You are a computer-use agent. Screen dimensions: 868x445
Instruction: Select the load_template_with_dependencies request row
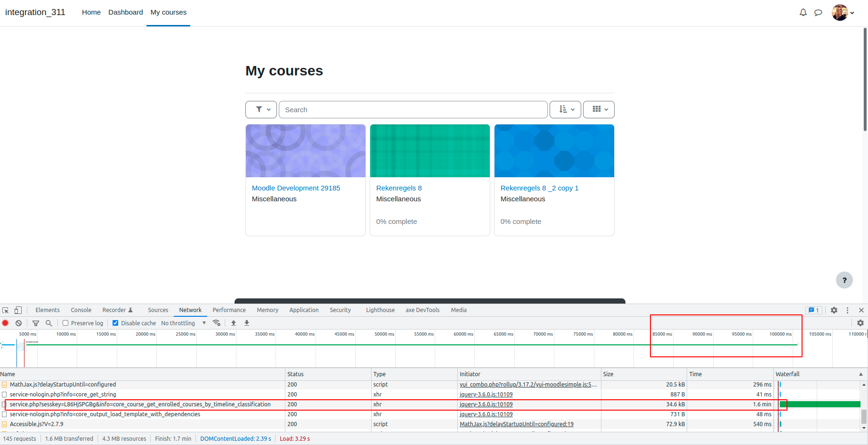(x=430, y=414)
